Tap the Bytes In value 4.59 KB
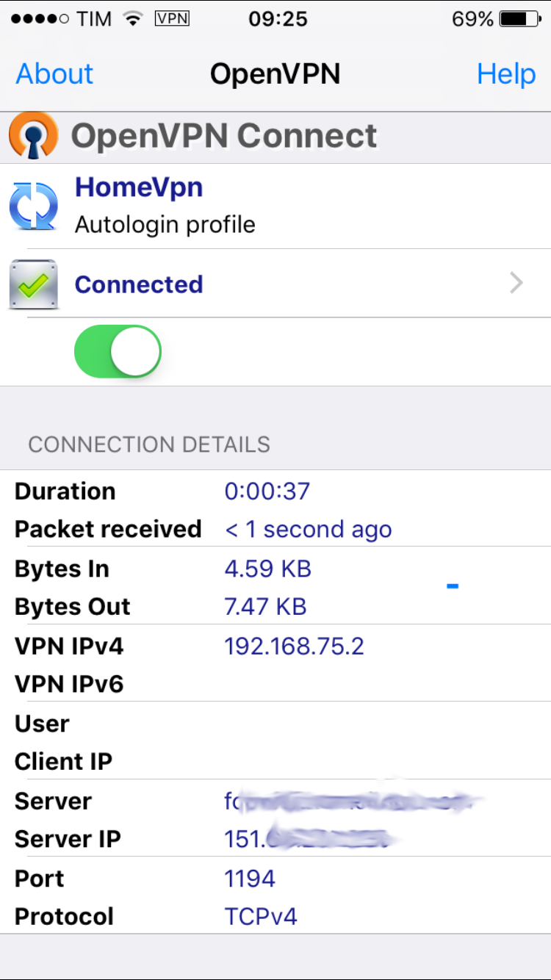551x980 pixels. 267,569
